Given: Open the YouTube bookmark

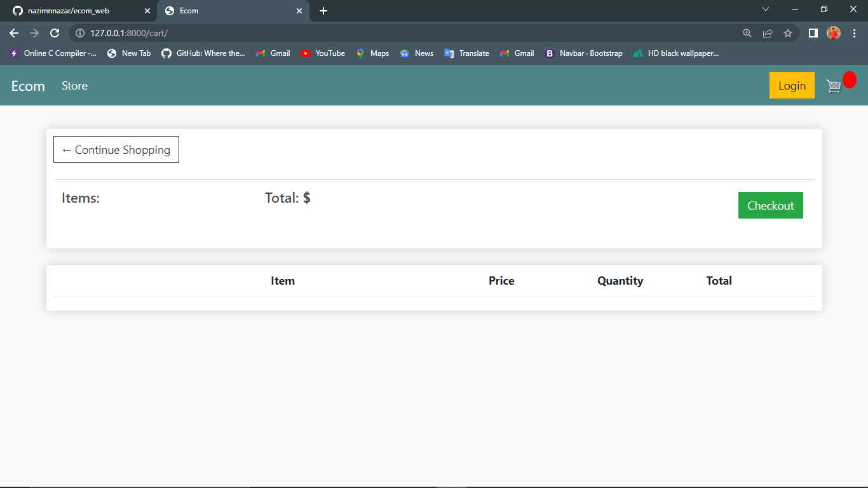Looking at the screenshot, I should (x=323, y=53).
